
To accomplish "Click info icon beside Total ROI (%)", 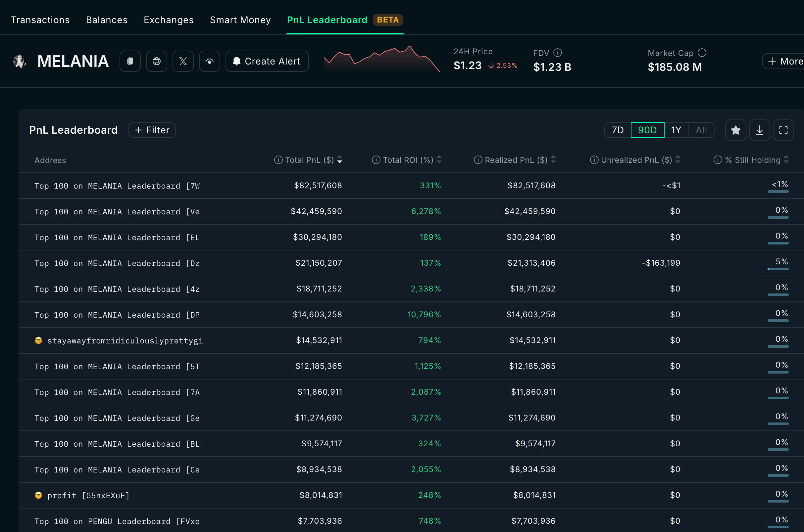I will [376, 160].
